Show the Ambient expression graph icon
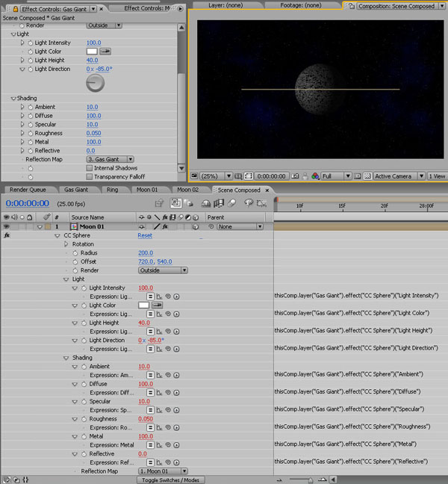Screen dimensions: 448x484 [159, 375]
